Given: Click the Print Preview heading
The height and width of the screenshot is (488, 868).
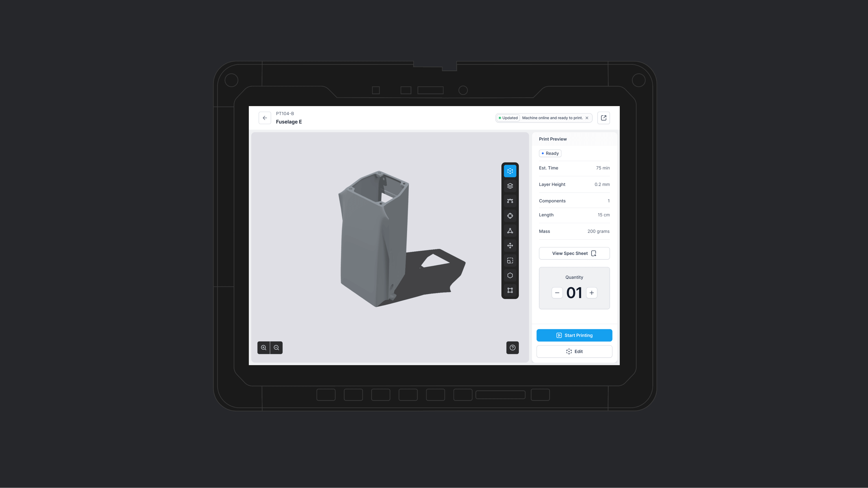Looking at the screenshot, I should [x=553, y=139].
